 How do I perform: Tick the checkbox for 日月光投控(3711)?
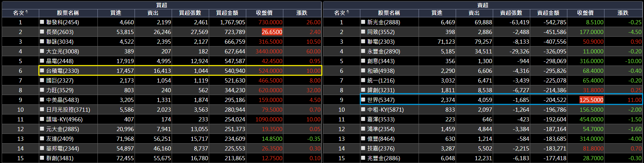coord(42,109)
